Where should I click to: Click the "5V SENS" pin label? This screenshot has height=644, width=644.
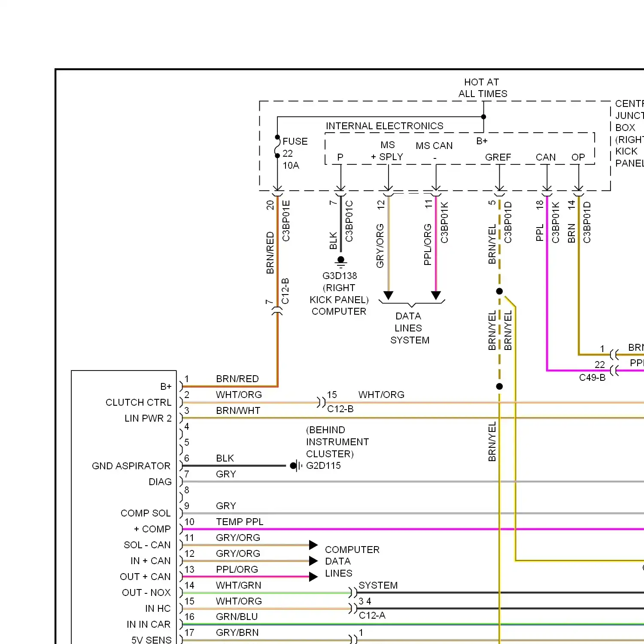151,640
